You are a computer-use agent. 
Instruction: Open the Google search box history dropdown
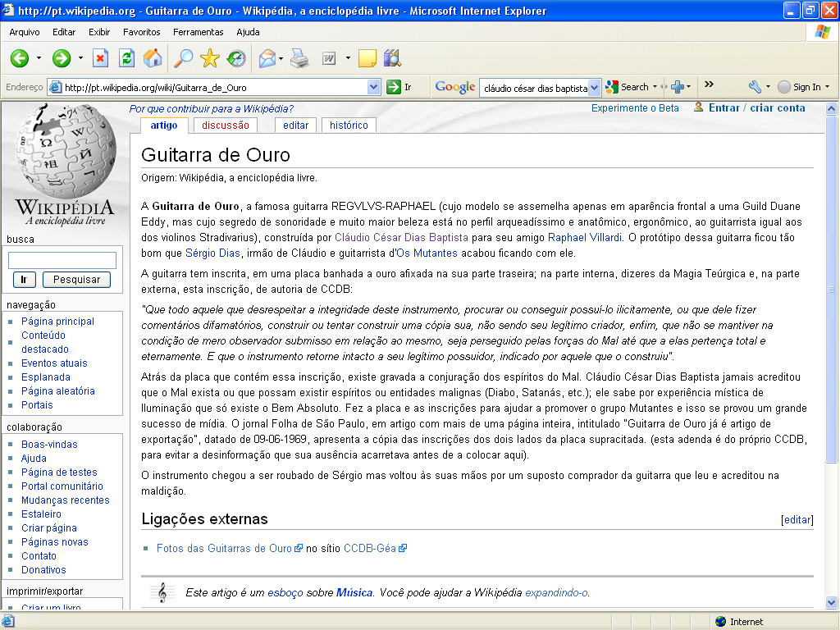point(595,87)
